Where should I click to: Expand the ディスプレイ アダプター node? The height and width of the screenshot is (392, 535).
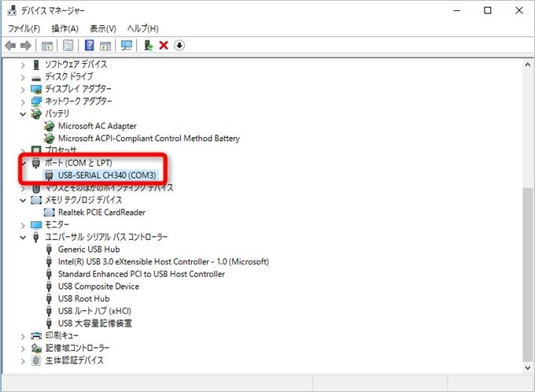coord(23,89)
